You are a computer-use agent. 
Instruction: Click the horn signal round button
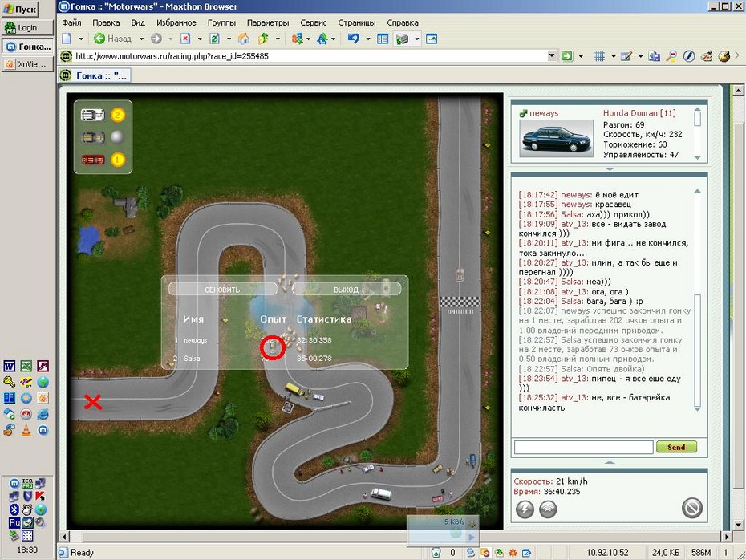tap(548, 509)
